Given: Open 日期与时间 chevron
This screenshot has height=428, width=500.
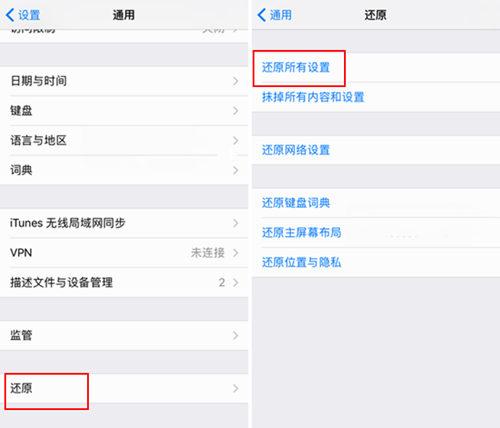Looking at the screenshot, I should click(x=236, y=81).
